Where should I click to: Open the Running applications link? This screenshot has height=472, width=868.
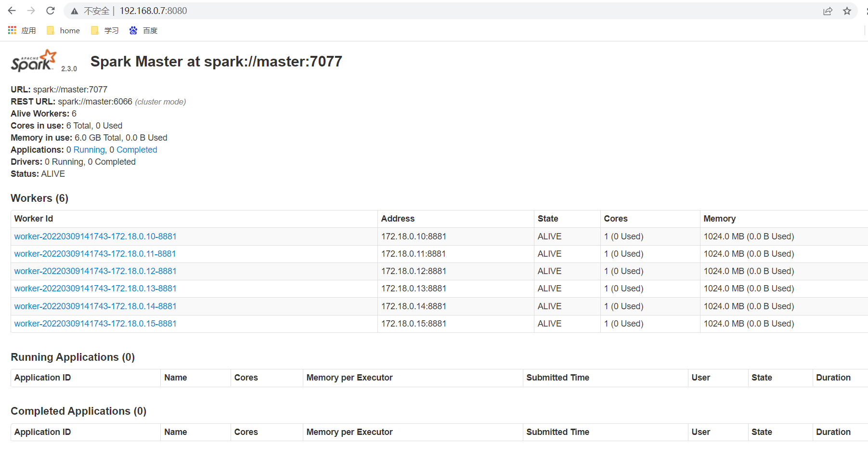[89, 150]
